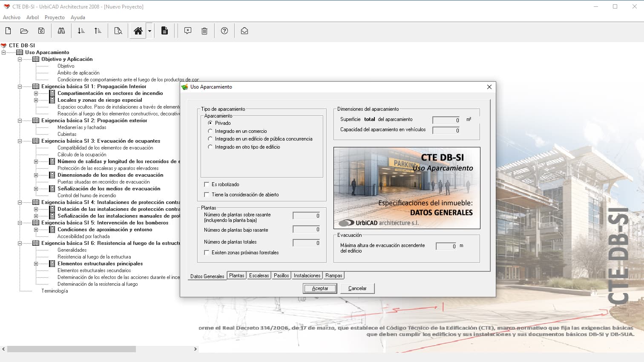Click the Capacidad del aparcamiento en vehículos field

tap(446, 130)
